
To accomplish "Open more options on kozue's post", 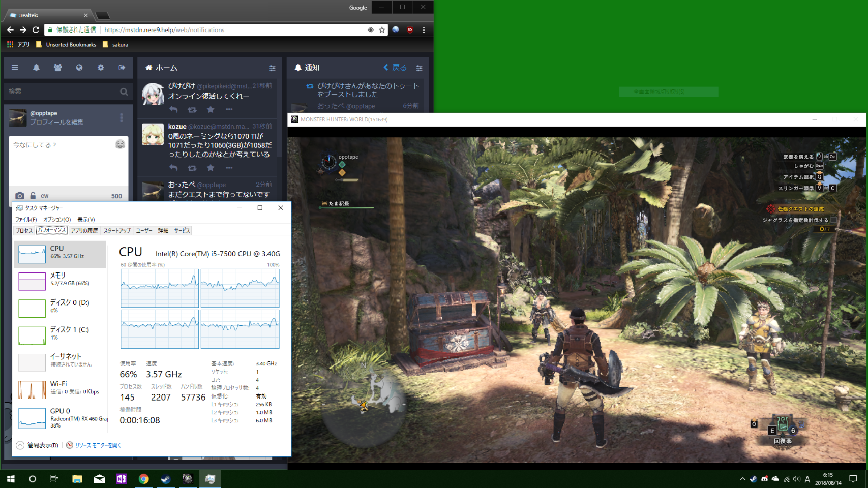I will (229, 168).
